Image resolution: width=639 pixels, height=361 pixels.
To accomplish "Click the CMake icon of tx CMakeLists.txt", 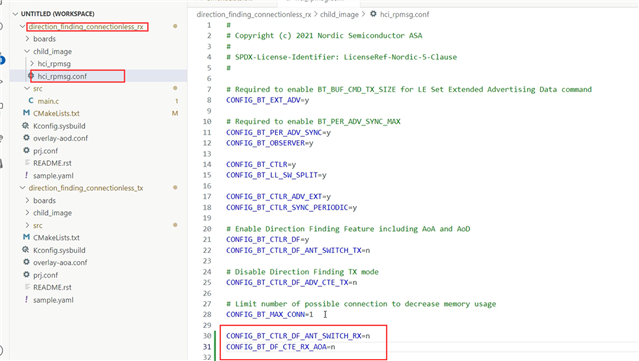I will (x=26, y=237).
